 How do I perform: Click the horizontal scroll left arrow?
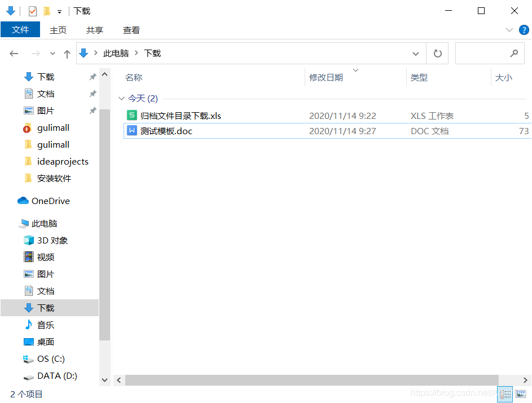click(x=118, y=380)
